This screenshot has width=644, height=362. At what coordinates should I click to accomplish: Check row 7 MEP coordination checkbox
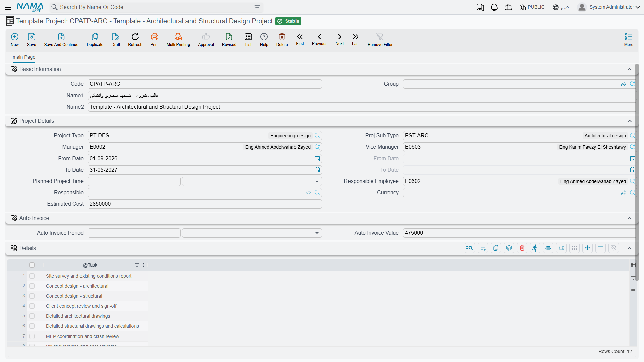pyautogui.click(x=32, y=336)
